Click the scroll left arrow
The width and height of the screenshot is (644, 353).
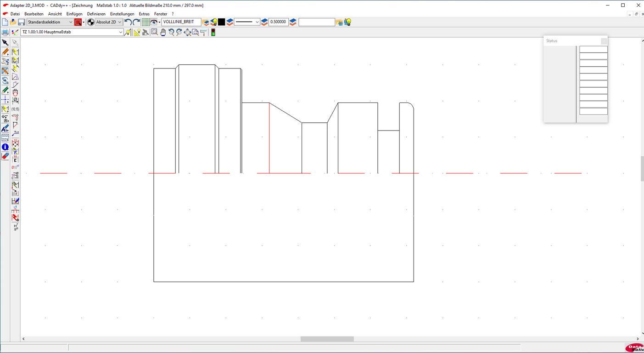tap(23, 339)
